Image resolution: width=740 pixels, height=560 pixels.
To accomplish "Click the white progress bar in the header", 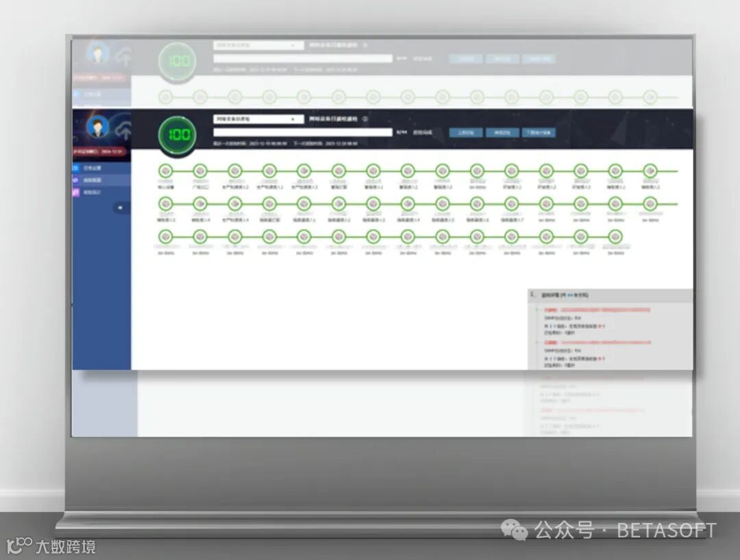I will 303,132.
